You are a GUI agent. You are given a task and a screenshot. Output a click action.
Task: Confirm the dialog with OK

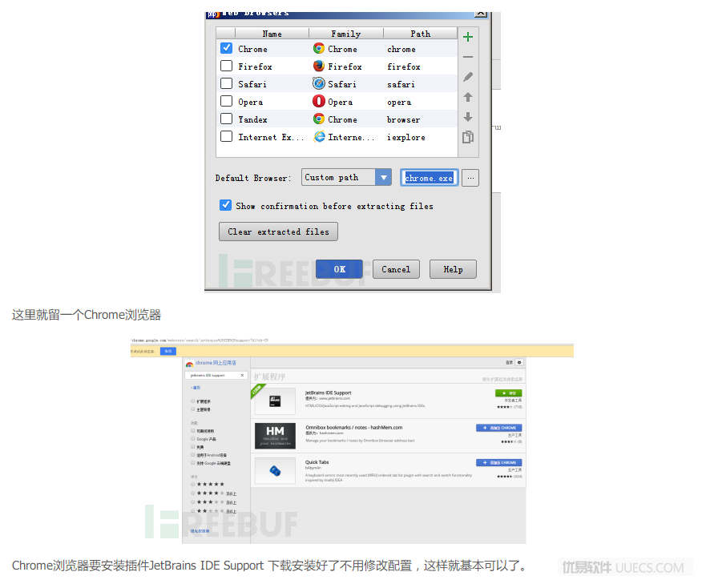pos(339,269)
